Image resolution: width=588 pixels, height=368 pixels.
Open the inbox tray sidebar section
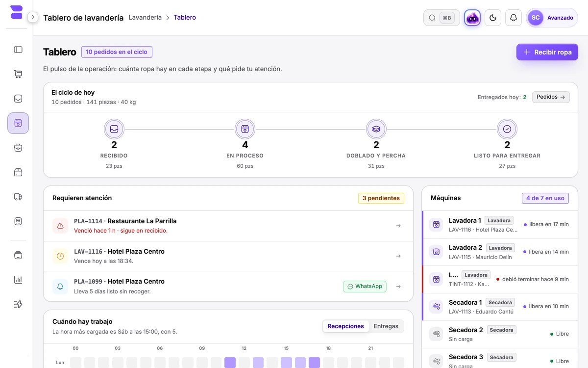(18, 99)
